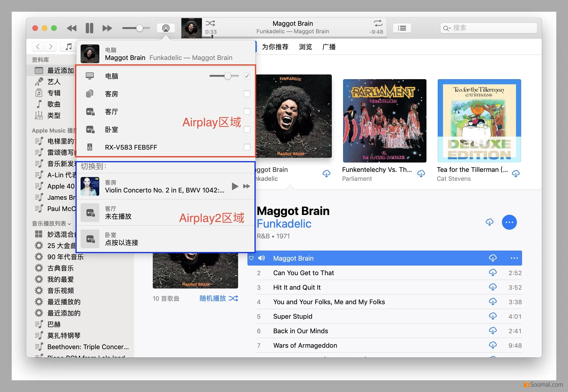Image resolution: width=568 pixels, height=392 pixels.
Task: Click the search field
Action: (488, 28)
